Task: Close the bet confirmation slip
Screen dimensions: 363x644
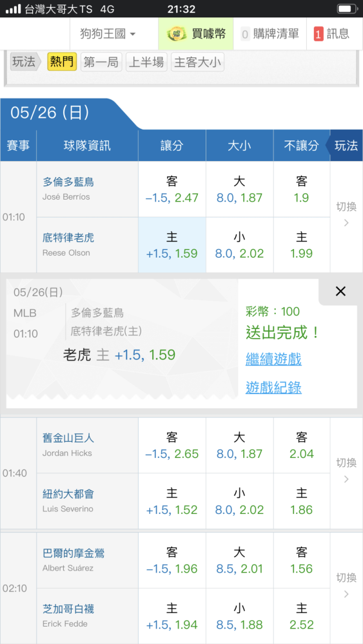Action: 340,292
